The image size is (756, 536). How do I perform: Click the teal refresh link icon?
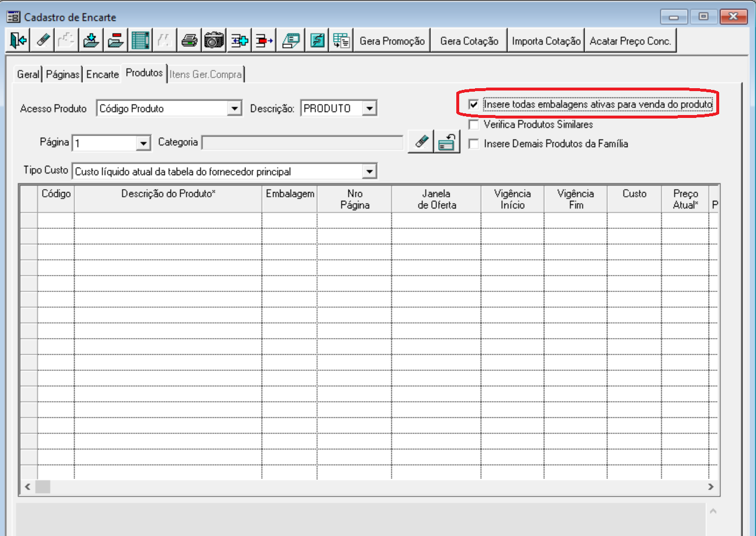317,41
